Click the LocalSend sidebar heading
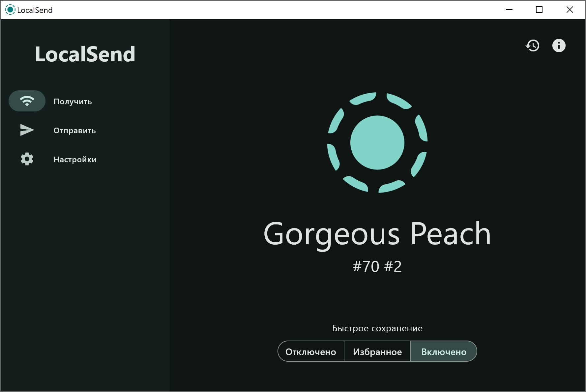 click(85, 54)
